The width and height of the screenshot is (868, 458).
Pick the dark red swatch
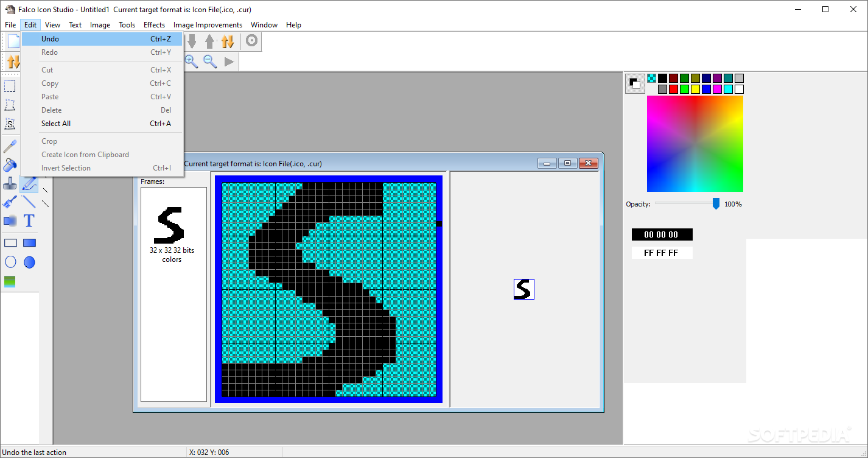tap(673, 78)
